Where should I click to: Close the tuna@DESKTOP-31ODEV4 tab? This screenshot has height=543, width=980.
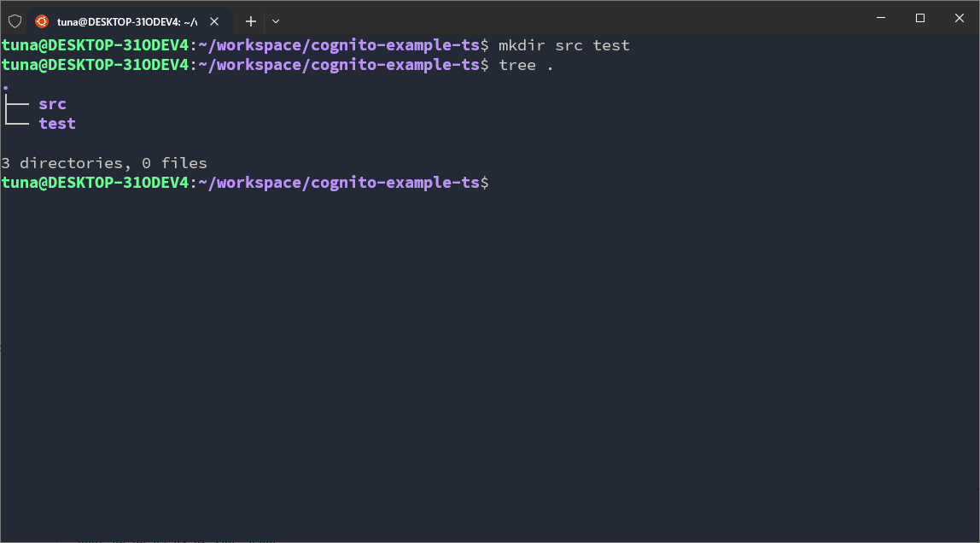(x=215, y=21)
